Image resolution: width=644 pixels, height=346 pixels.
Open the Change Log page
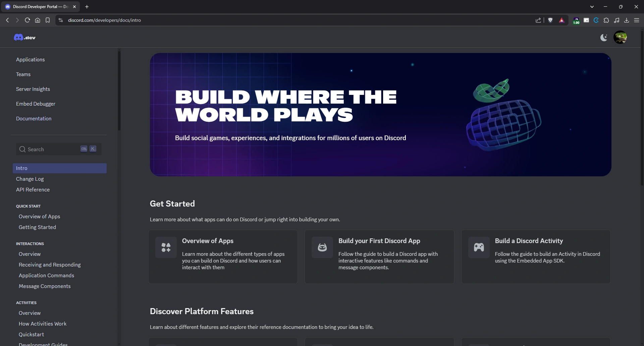(30, 179)
